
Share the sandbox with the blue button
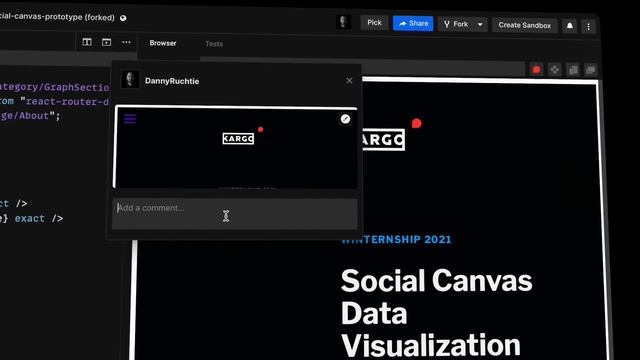[413, 24]
